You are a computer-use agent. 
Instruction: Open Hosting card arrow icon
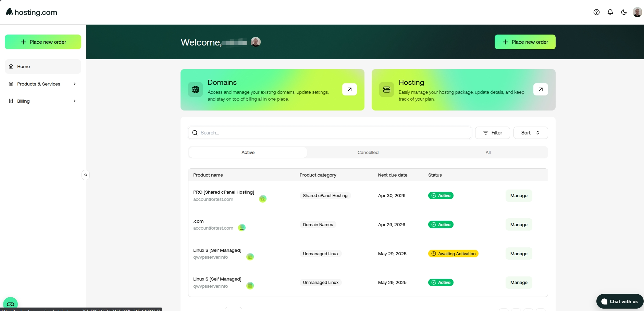[x=541, y=89]
